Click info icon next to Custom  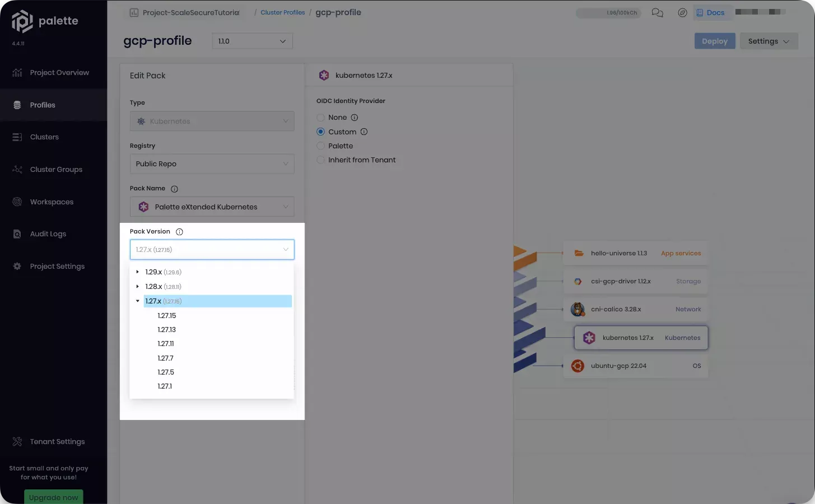coord(364,132)
